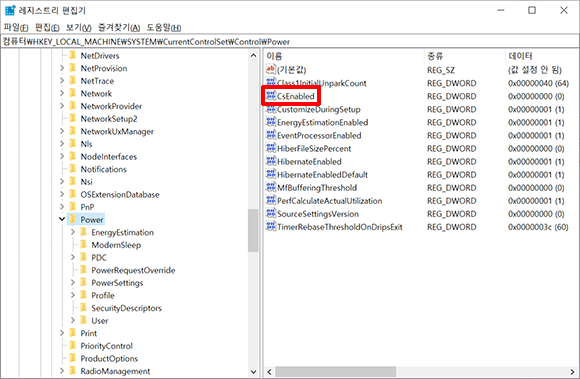Expand the Print key
Image resolution: width=580 pixels, height=379 pixels.
[62, 333]
